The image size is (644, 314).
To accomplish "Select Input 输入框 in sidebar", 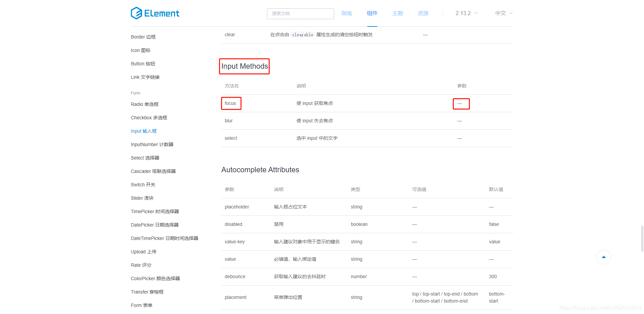I will 144,131.
